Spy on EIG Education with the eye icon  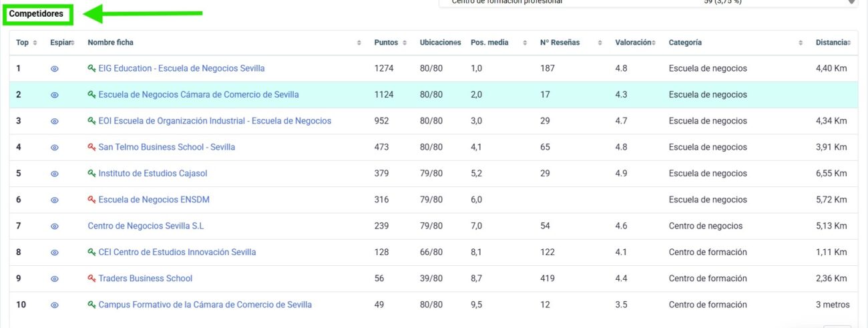[55, 69]
